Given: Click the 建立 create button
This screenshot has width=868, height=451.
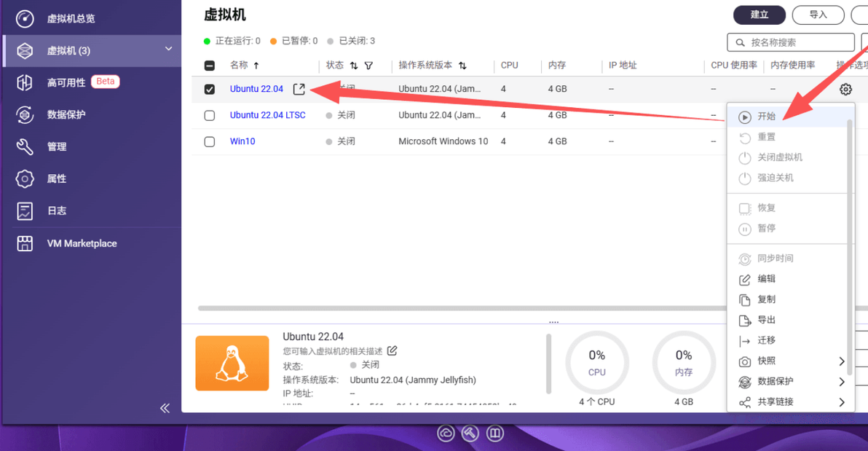Looking at the screenshot, I should tap(759, 15).
